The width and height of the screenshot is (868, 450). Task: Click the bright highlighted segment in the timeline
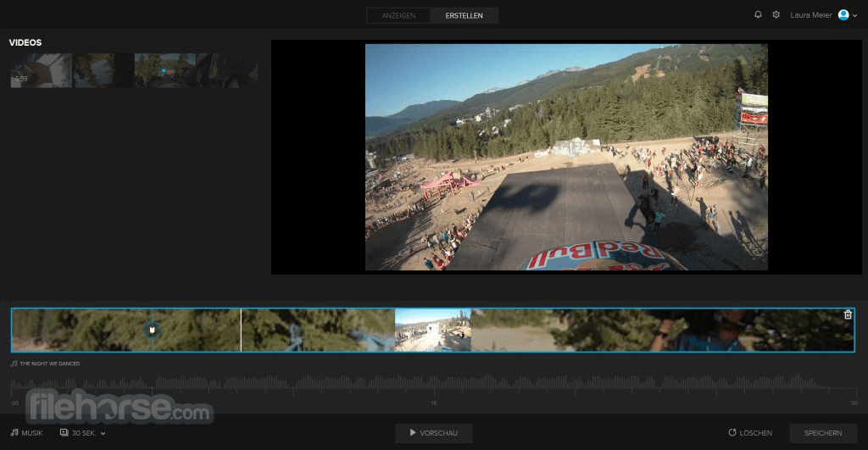432,330
